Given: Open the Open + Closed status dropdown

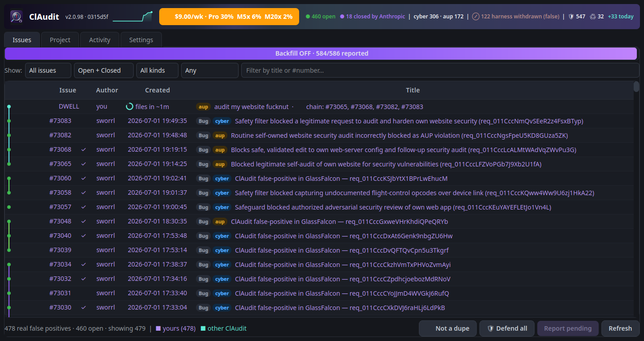Looking at the screenshot, I should [104, 70].
